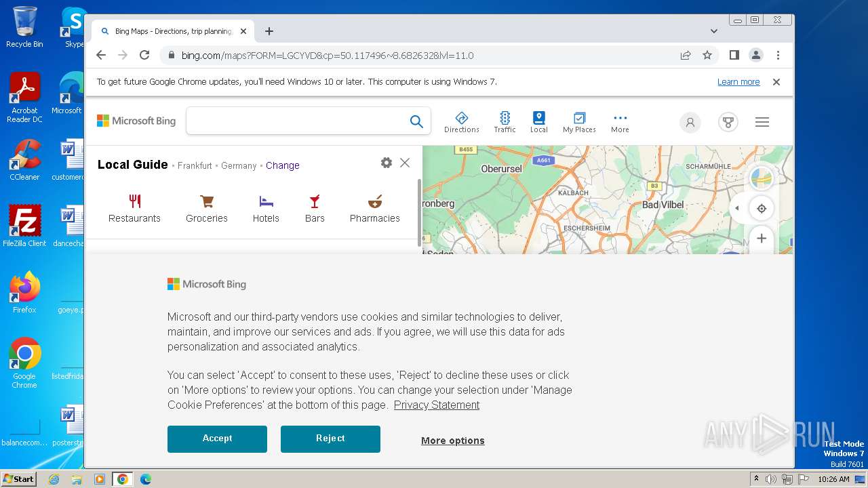The width and height of the screenshot is (868, 488).
Task: Click Change location link
Action: click(283, 165)
